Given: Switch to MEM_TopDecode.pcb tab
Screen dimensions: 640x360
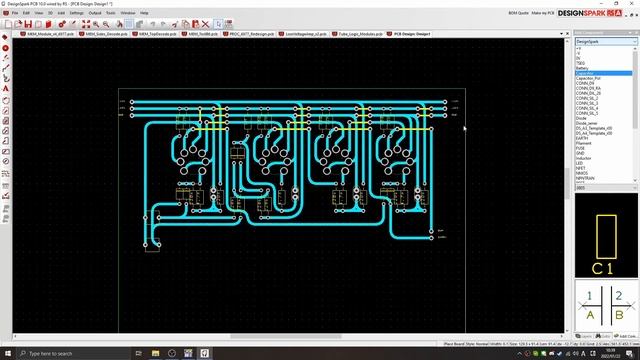Looking at the screenshot, I should coord(154,34).
